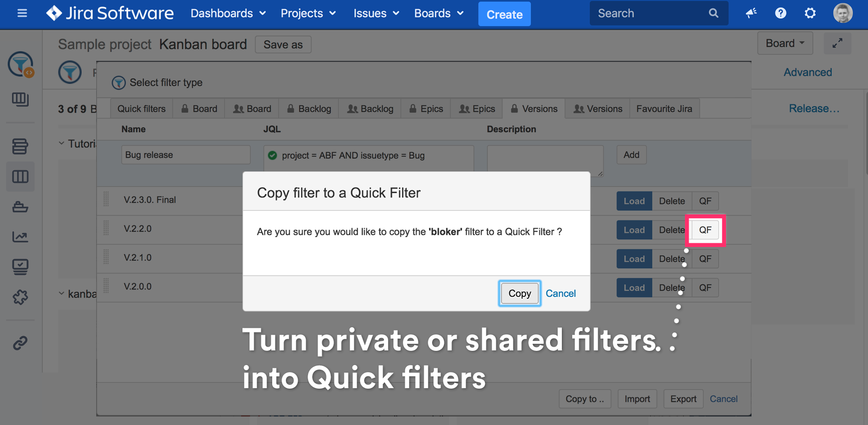The width and height of the screenshot is (868, 425).
Task: Open the Favourite Jira tab
Action: [664, 108]
